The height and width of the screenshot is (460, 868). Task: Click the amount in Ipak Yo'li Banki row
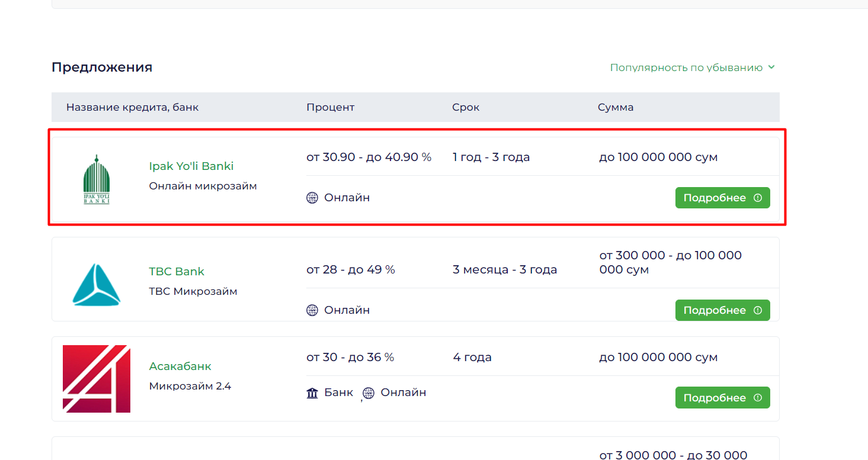[658, 157]
